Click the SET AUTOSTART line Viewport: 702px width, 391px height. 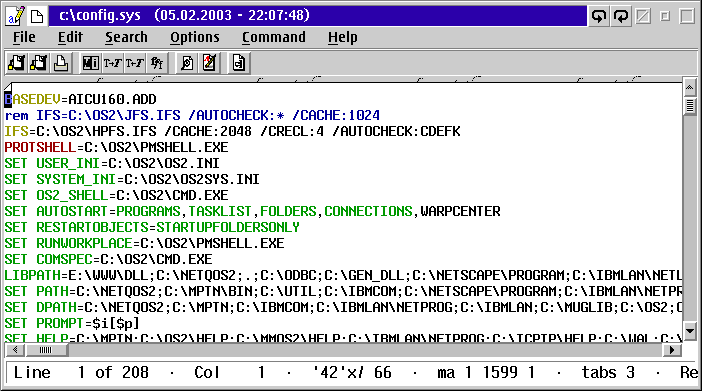[x=253, y=211]
